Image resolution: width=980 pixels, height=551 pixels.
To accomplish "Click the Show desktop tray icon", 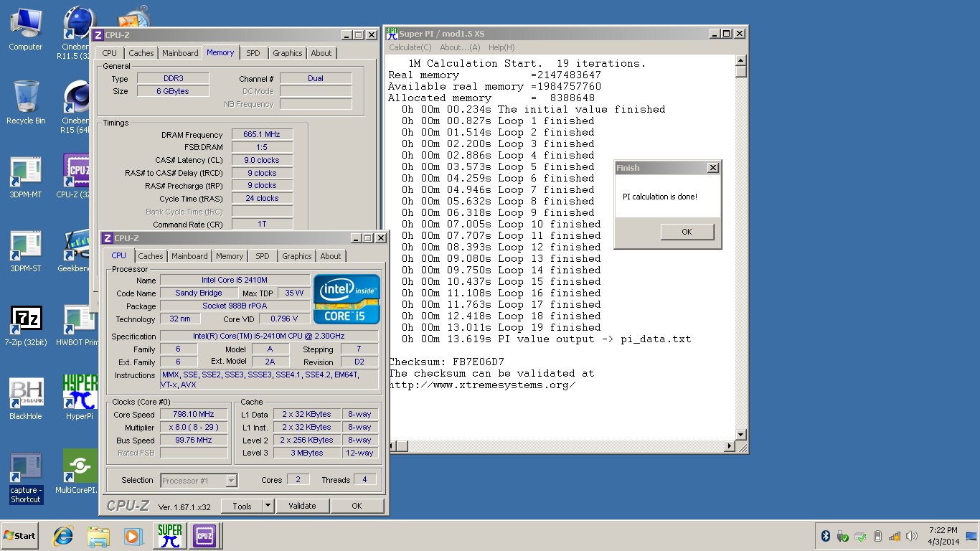I will (x=971, y=536).
